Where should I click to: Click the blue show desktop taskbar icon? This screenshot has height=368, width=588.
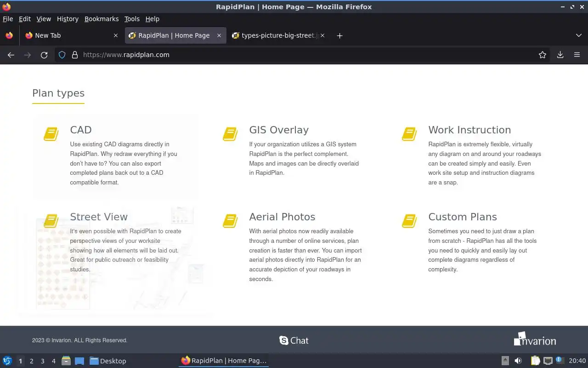(79, 361)
